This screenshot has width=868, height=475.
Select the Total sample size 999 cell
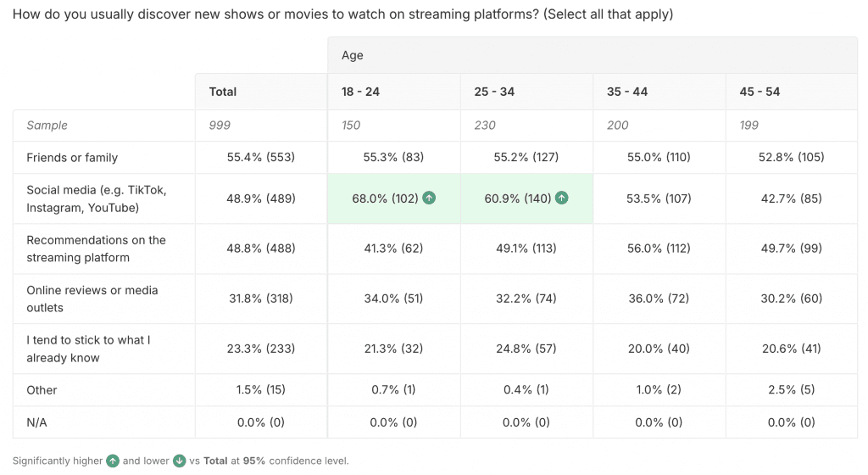[220, 125]
